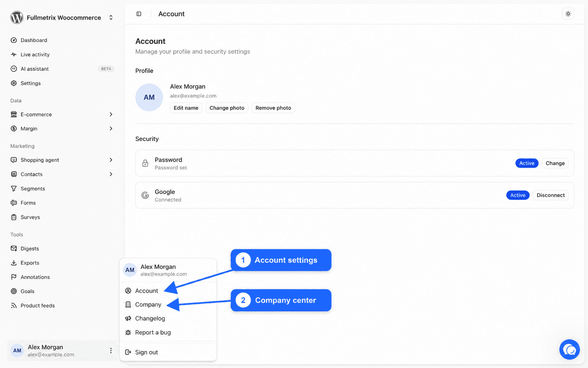Select the Annotations flag icon

click(14, 277)
